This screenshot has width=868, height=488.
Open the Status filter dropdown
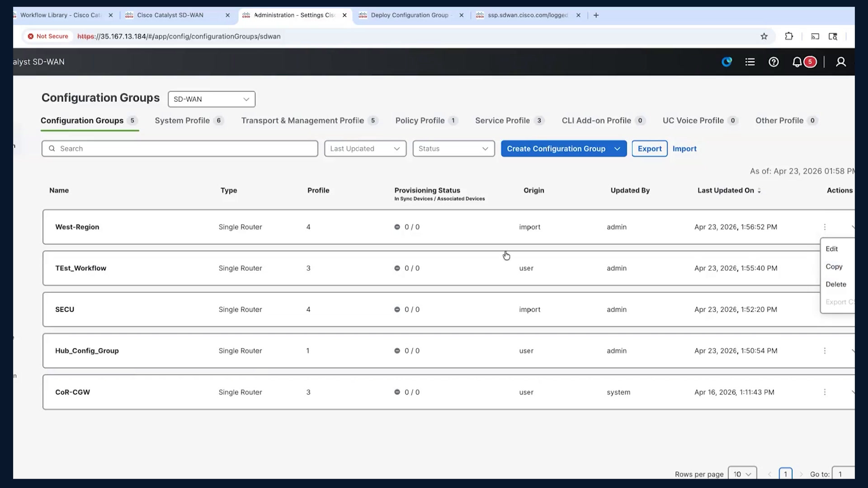(453, 149)
